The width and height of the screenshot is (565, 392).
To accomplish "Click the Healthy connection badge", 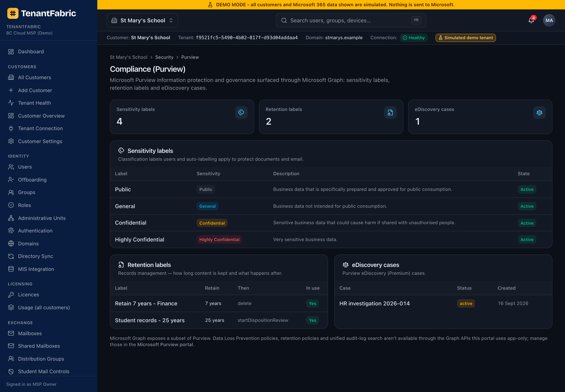I will click(414, 38).
